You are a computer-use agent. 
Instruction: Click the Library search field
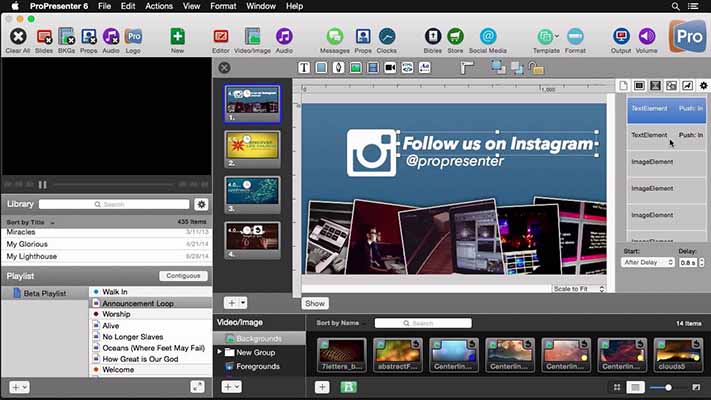click(114, 204)
